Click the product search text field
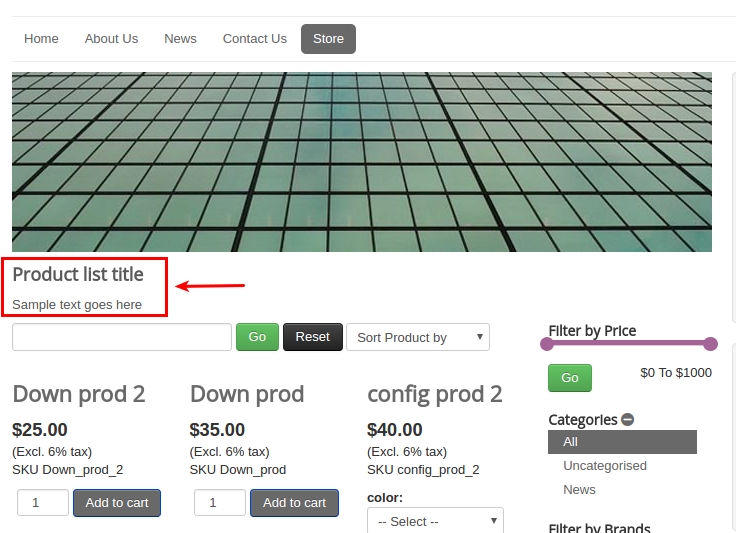 [122, 337]
